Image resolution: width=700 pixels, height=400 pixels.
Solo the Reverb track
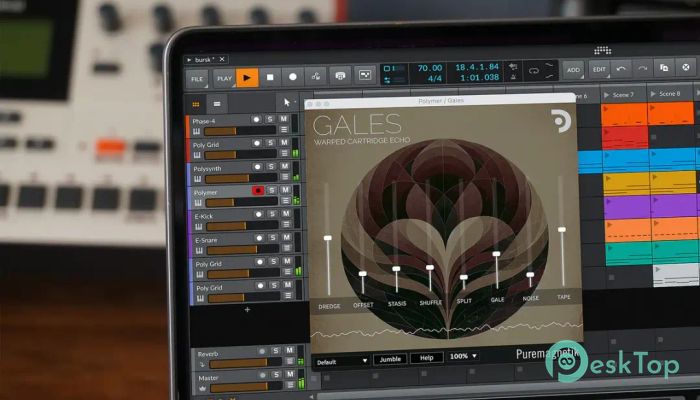point(276,350)
